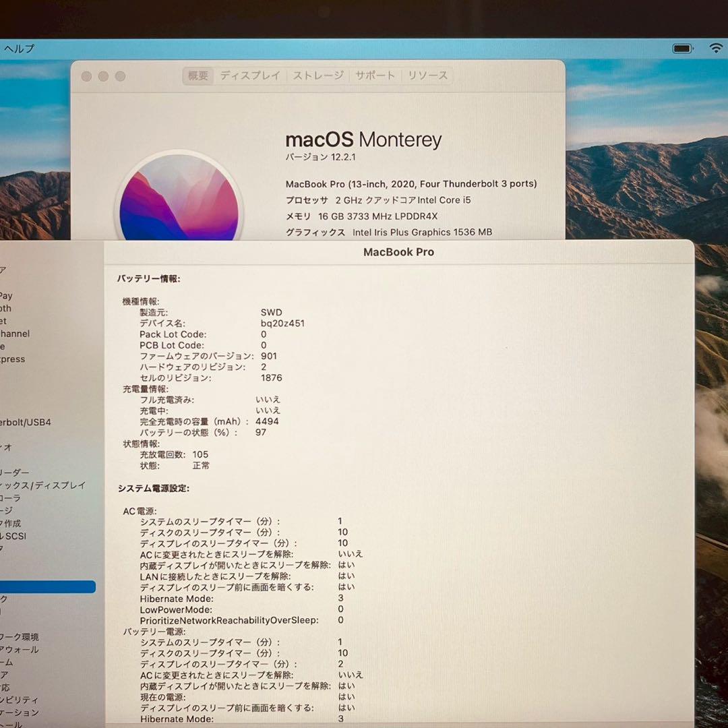This screenshot has height=728, width=728.
Task: Click the zoom button of About This Mac
Action: pos(120,76)
